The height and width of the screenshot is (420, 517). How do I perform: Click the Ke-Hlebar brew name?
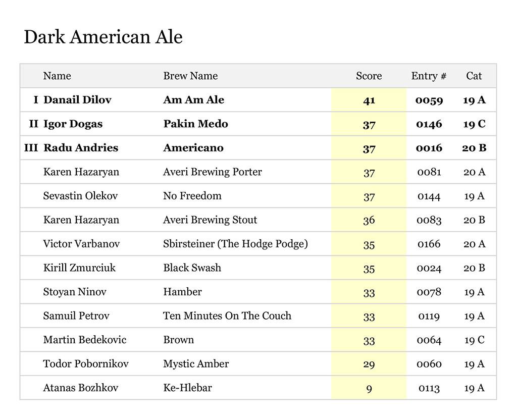coord(187,388)
